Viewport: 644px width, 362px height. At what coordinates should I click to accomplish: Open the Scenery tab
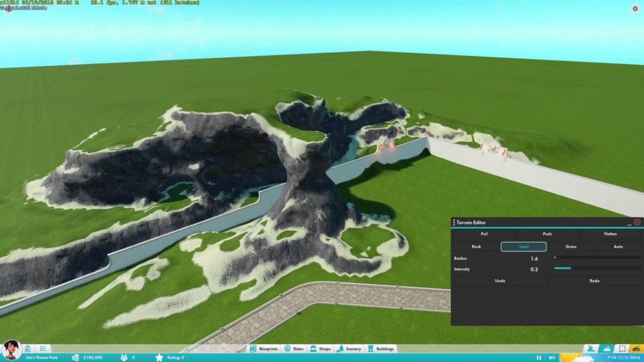(350, 349)
